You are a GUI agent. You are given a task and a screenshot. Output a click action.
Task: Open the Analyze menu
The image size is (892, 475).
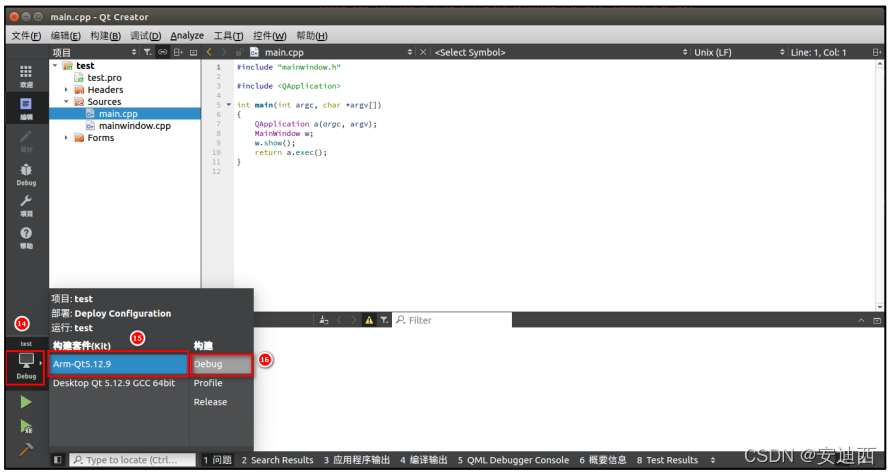tap(187, 36)
